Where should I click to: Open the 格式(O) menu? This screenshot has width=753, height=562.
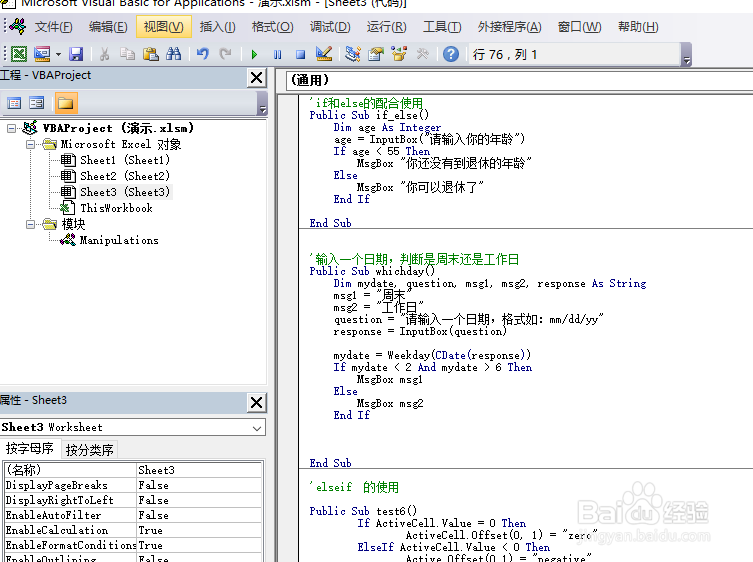(x=272, y=27)
